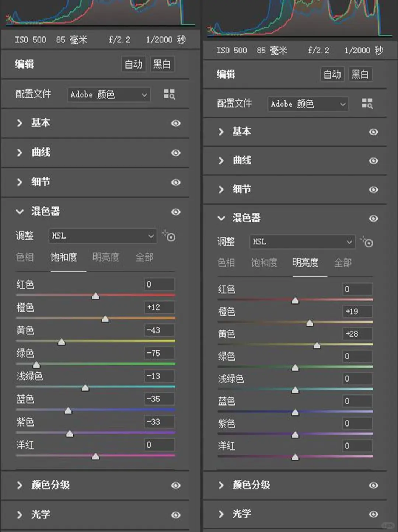The width and height of the screenshot is (398, 532).
Task: Open the profile browser grid icon on right
Action: [x=367, y=104]
